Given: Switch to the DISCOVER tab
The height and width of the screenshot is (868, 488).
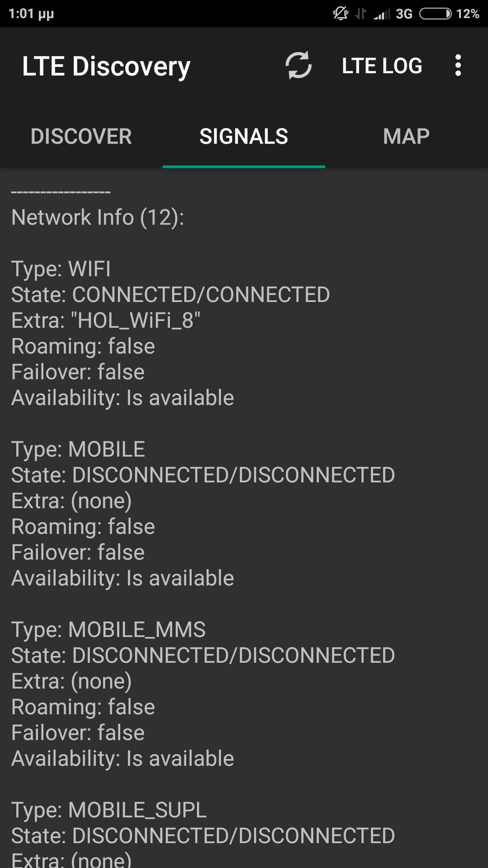Looking at the screenshot, I should (81, 137).
